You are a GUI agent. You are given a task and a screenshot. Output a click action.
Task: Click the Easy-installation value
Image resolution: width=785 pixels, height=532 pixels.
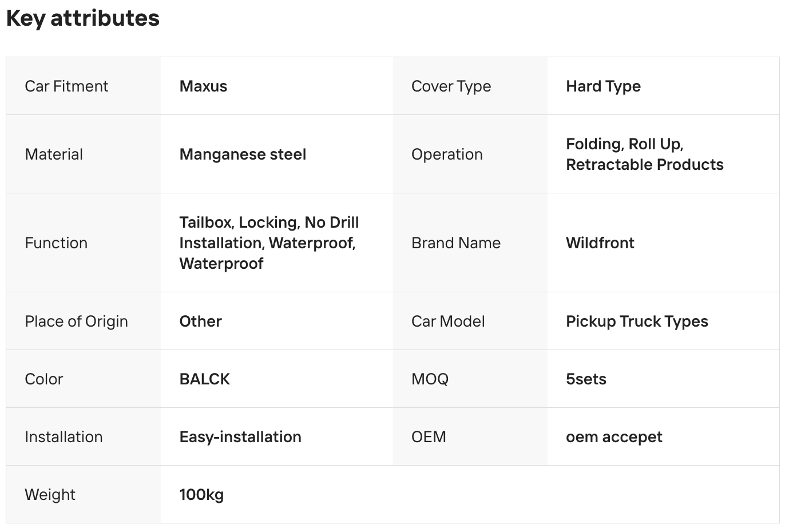coord(240,437)
